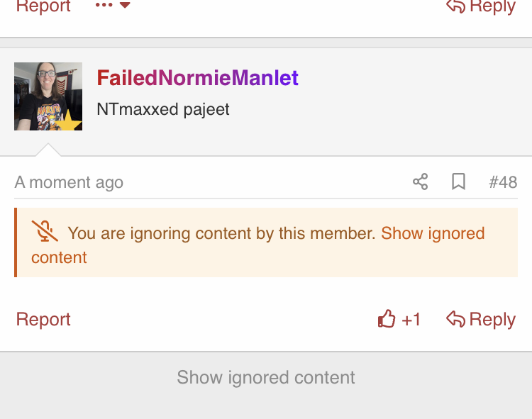Click the Reply text on the upper post
This screenshot has height=419, width=532.
492,7
